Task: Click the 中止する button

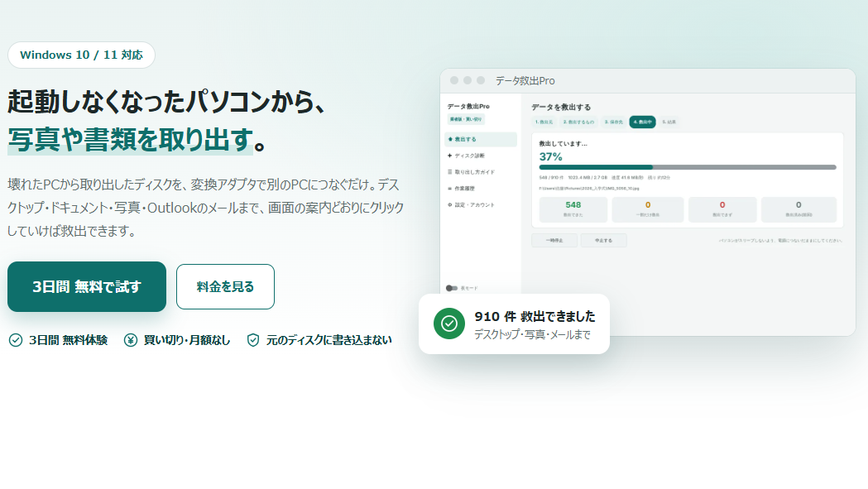Action: (603, 240)
